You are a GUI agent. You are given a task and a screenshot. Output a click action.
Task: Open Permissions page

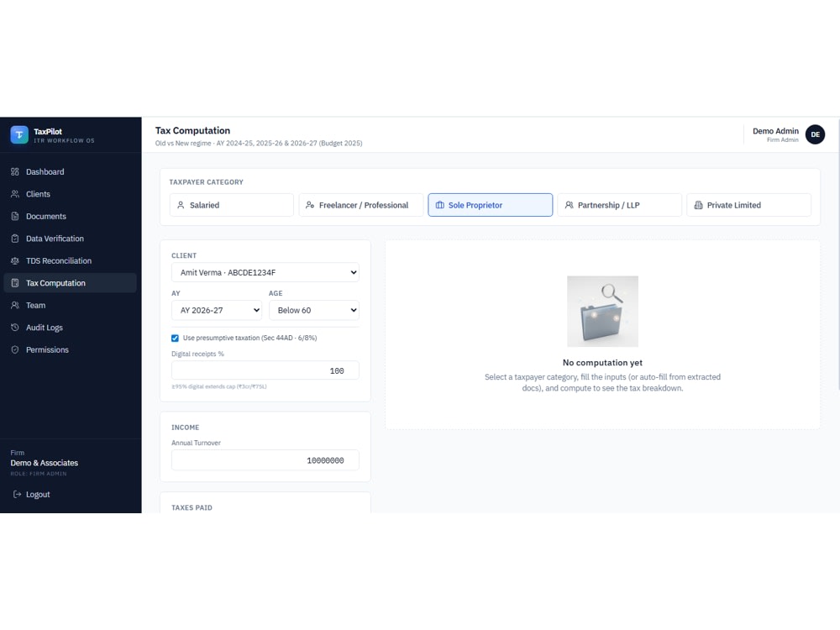71,349
